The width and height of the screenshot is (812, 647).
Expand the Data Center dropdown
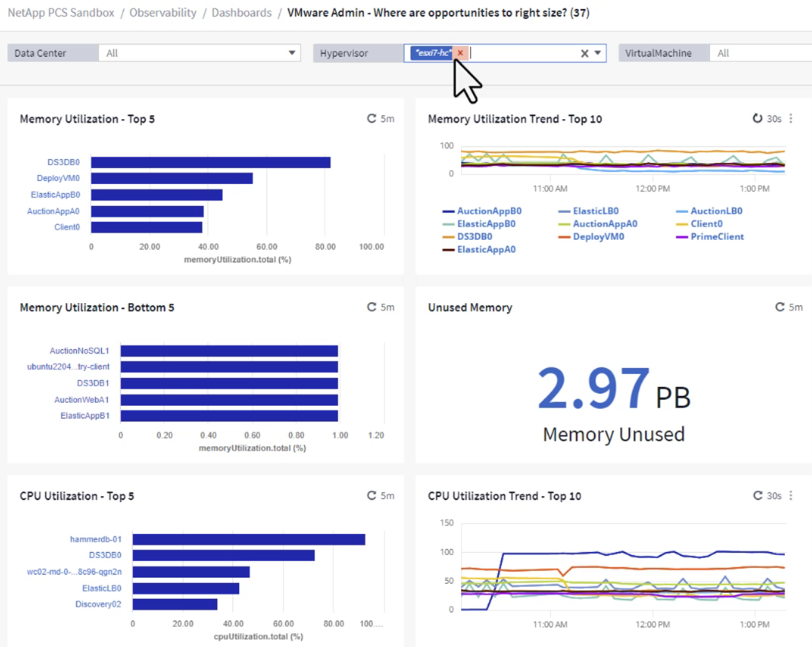(293, 53)
